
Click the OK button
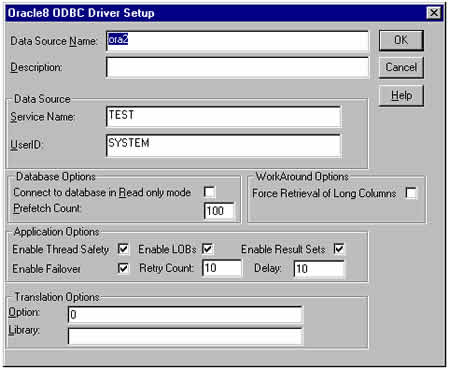tap(401, 40)
